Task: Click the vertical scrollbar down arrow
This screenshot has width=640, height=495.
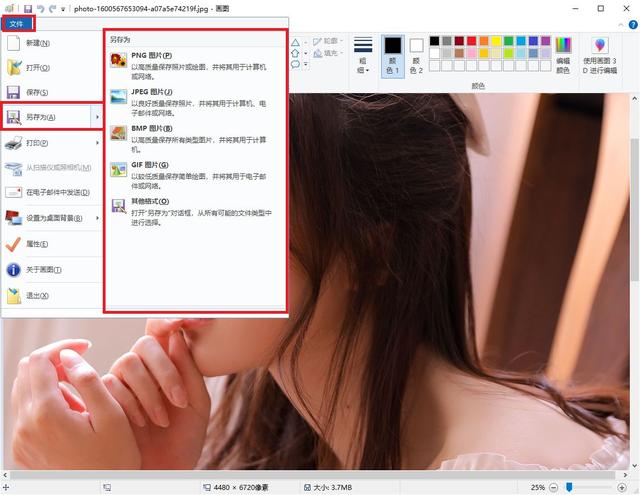Action: (634, 465)
